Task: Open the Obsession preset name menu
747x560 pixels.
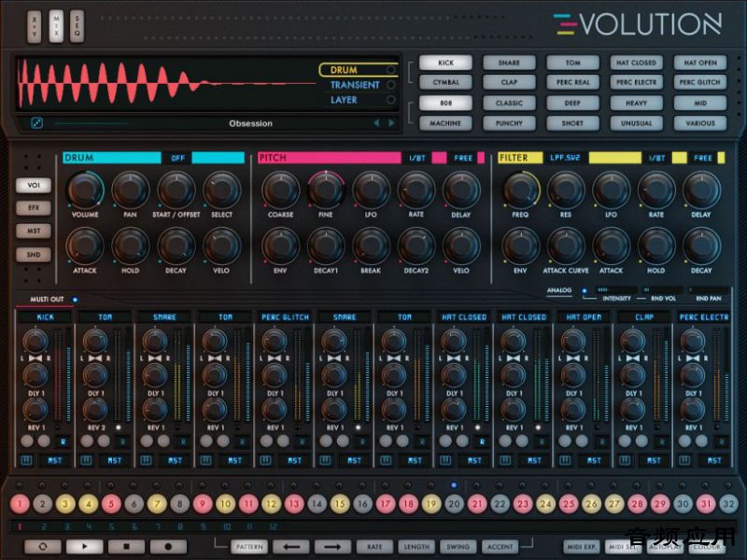Action: click(250, 123)
